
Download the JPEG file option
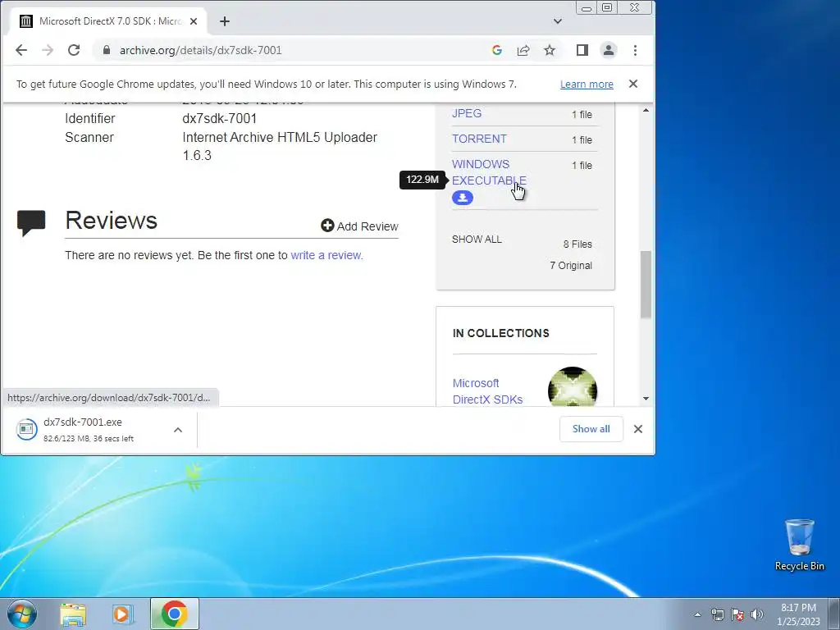[x=467, y=113]
